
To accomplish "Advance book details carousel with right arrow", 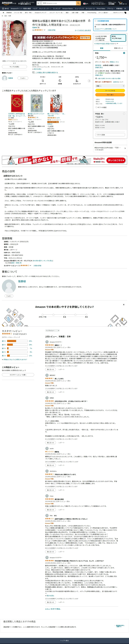I will (x=89, y=81).
